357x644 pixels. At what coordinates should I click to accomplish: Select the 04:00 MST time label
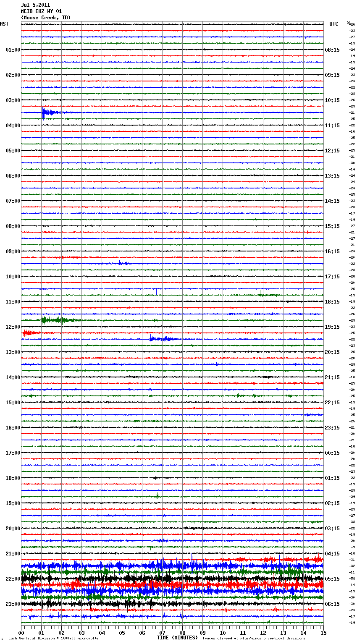(13, 126)
